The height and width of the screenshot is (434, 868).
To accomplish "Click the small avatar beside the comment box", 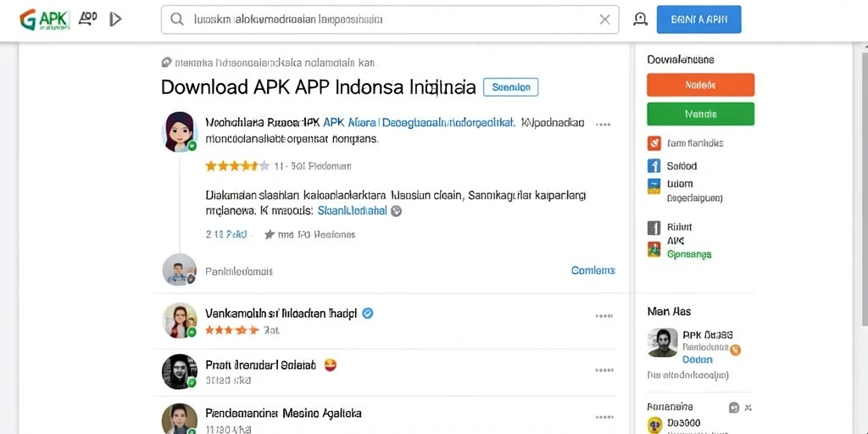I will 180,270.
